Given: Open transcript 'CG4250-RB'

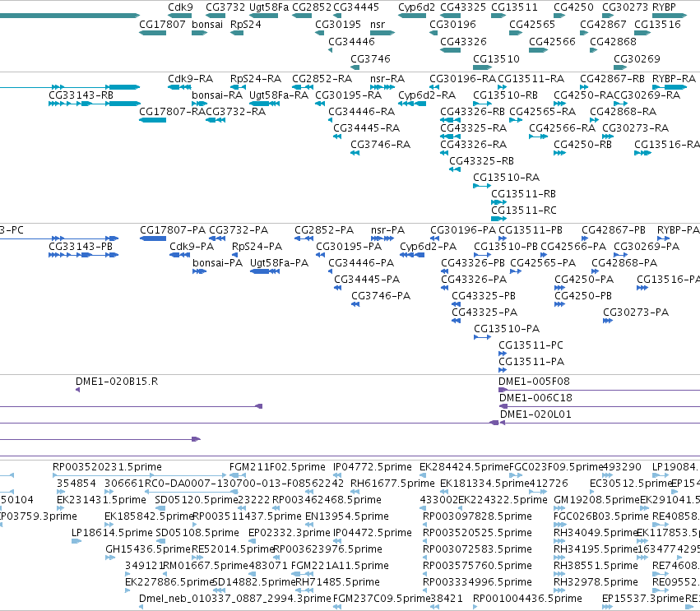Looking at the screenshot, I should pos(582,145).
